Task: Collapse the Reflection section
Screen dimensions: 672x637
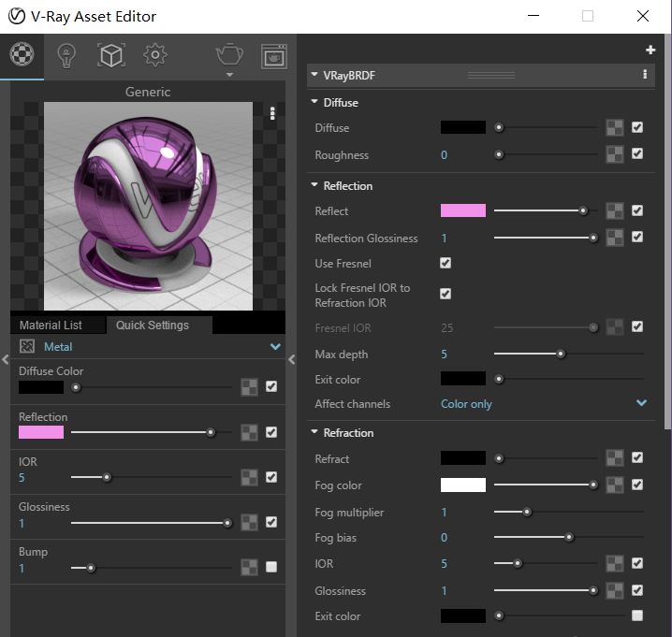Action: tap(314, 185)
